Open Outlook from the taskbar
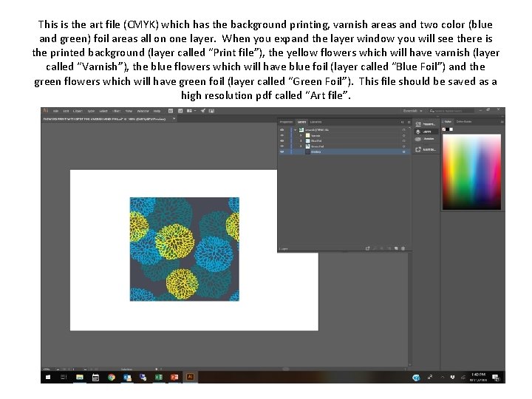 pos(127,378)
